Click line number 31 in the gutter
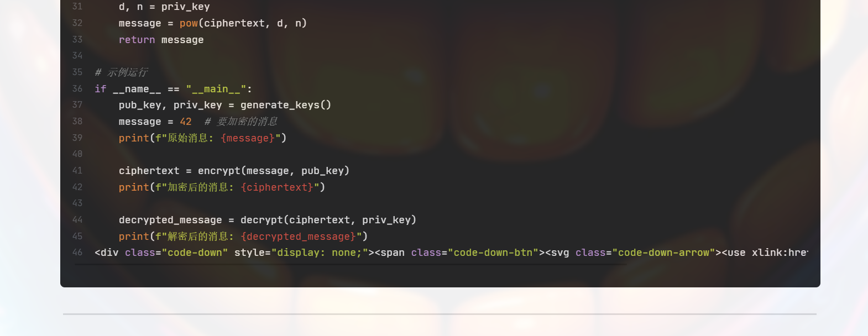868x336 pixels. click(x=77, y=7)
